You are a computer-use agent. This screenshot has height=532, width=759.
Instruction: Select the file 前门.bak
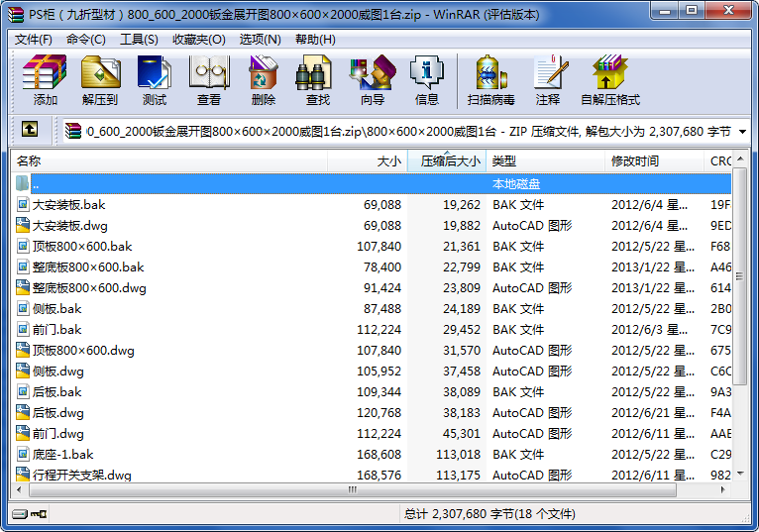click(57, 330)
